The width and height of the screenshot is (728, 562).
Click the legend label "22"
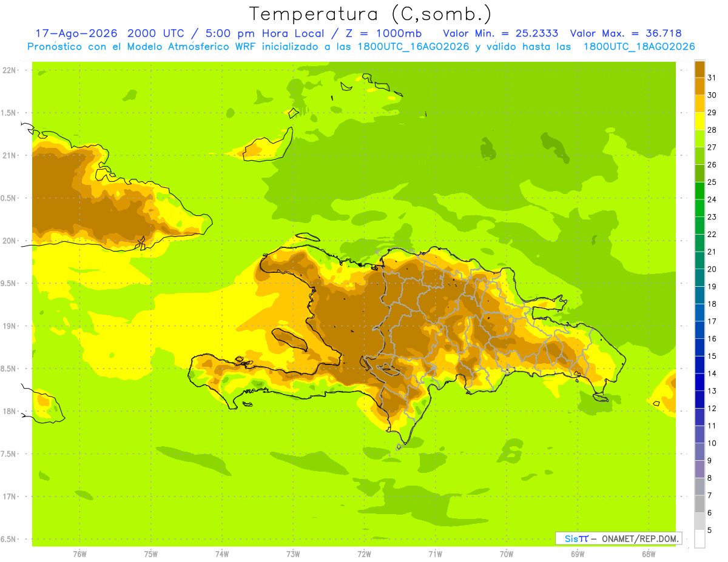(712, 234)
